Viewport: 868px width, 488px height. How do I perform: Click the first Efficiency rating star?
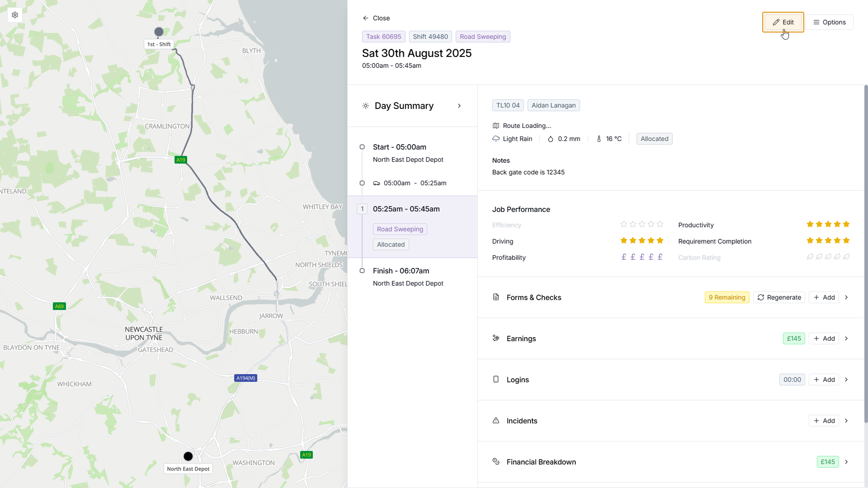(624, 225)
